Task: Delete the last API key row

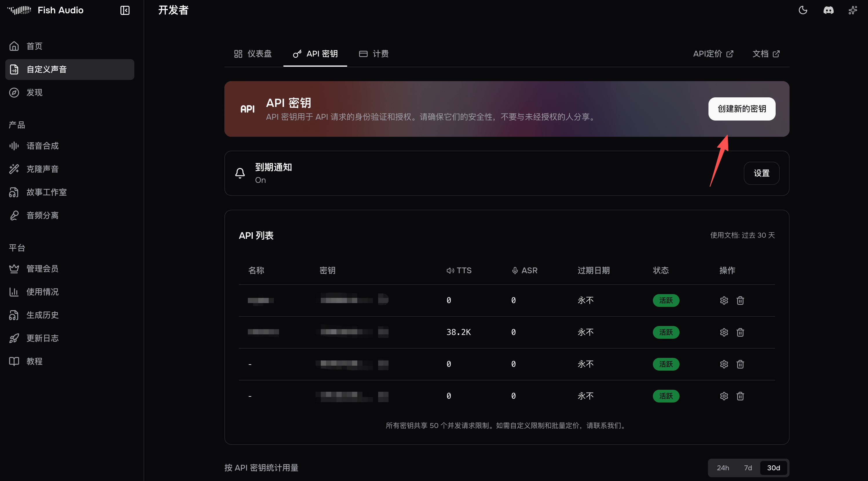Action: (740, 396)
